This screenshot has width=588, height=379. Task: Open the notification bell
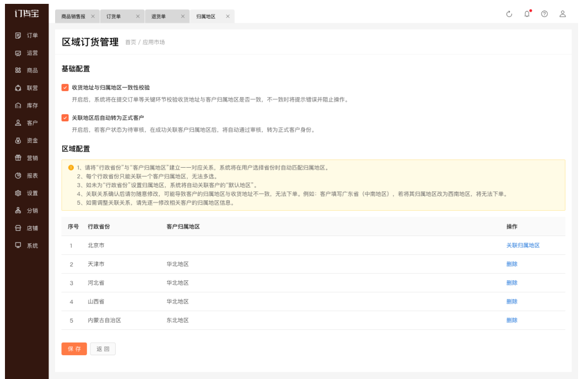(x=527, y=14)
